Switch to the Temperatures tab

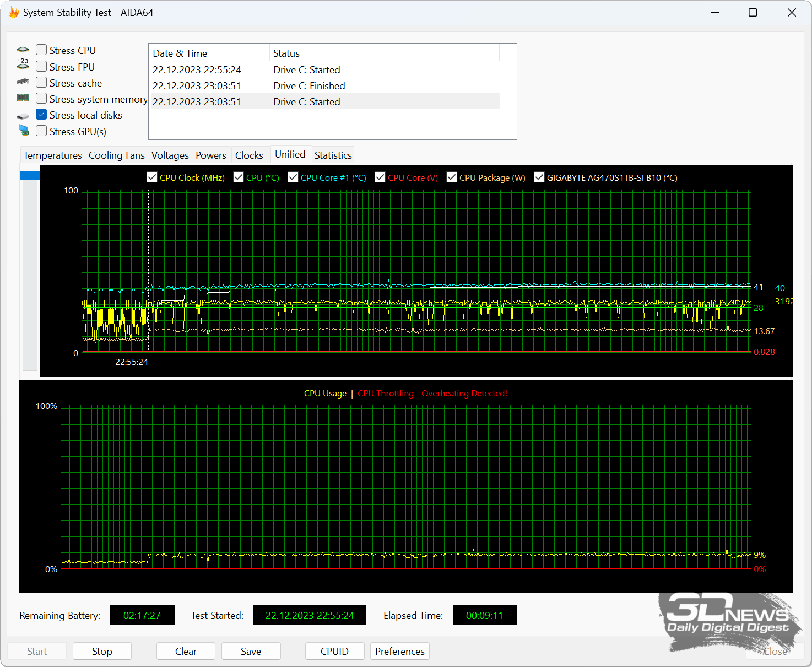pos(53,155)
